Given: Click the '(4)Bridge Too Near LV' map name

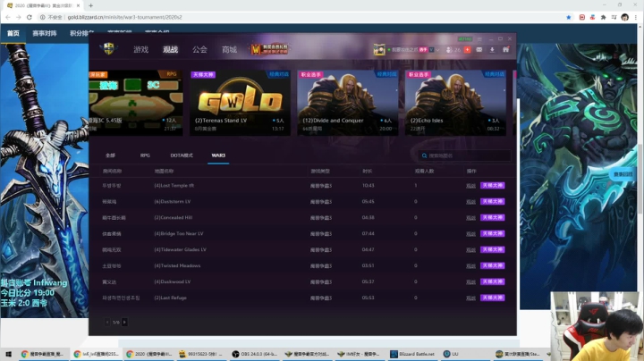Looking at the screenshot, I should tap(179, 233).
